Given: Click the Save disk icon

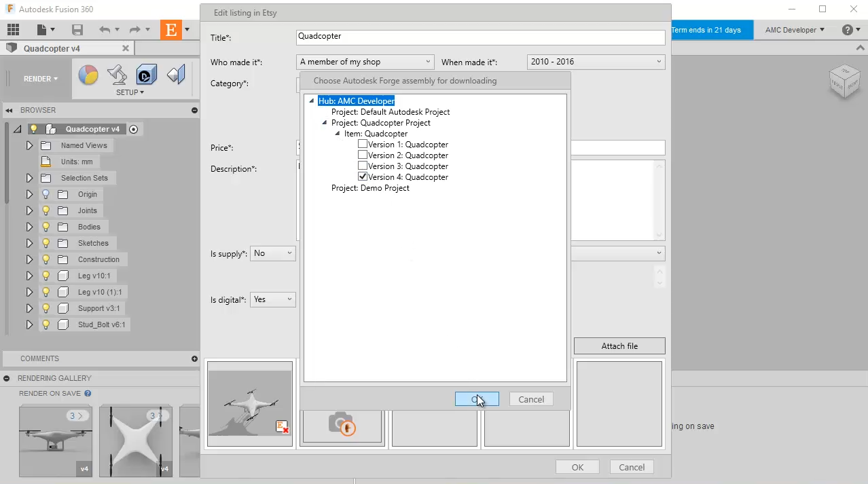Looking at the screenshot, I should coord(77,30).
